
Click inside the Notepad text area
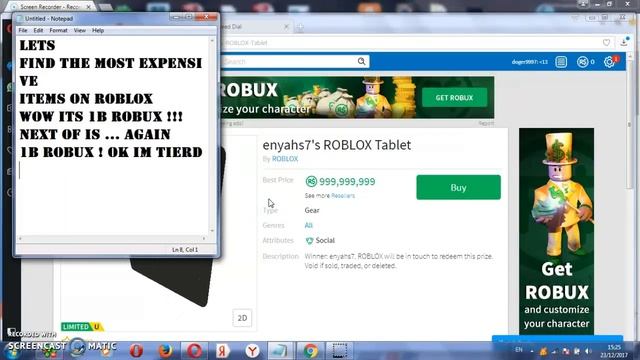(x=113, y=136)
